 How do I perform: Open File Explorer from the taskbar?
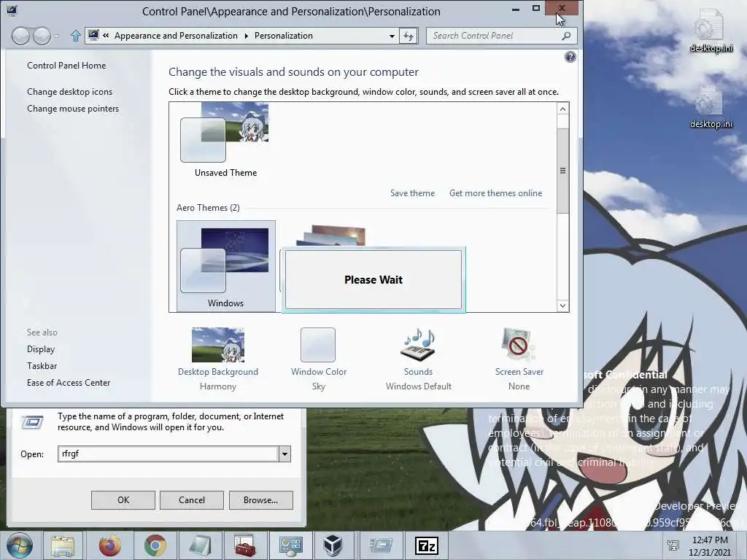(63, 545)
